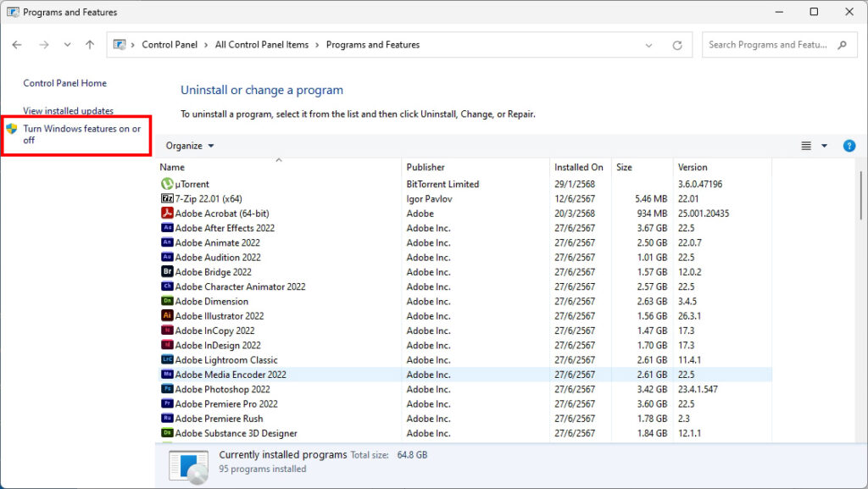This screenshot has width=868, height=489.
Task: Click the Adobe Animate icon
Action: pos(167,242)
